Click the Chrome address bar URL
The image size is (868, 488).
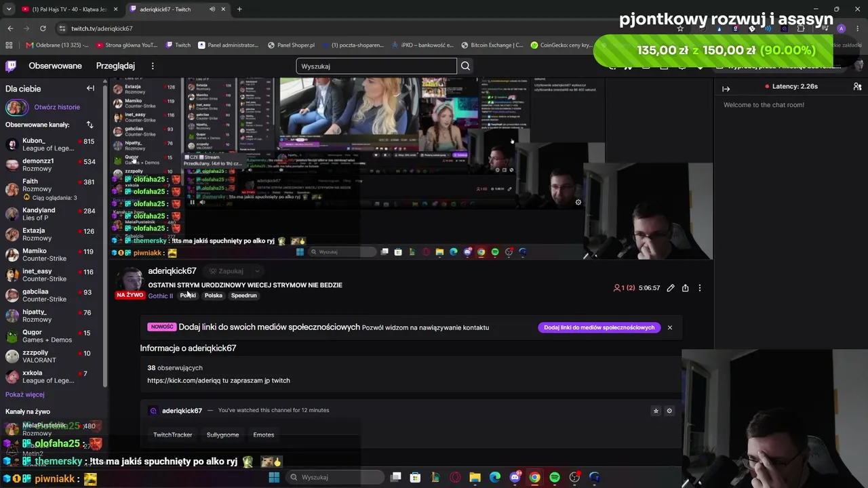pyautogui.click(x=102, y=28)
